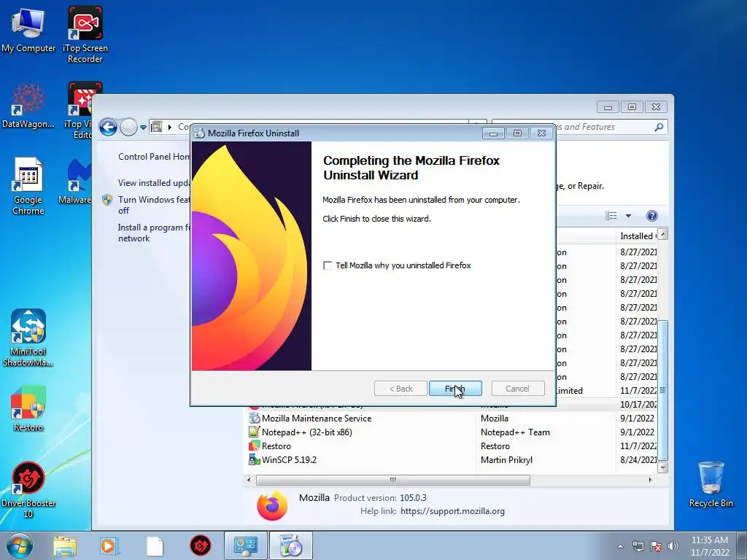Show hidden system tray icons
Image resolution: width=747 pixels, height=560 pixels.
[620, 546]
